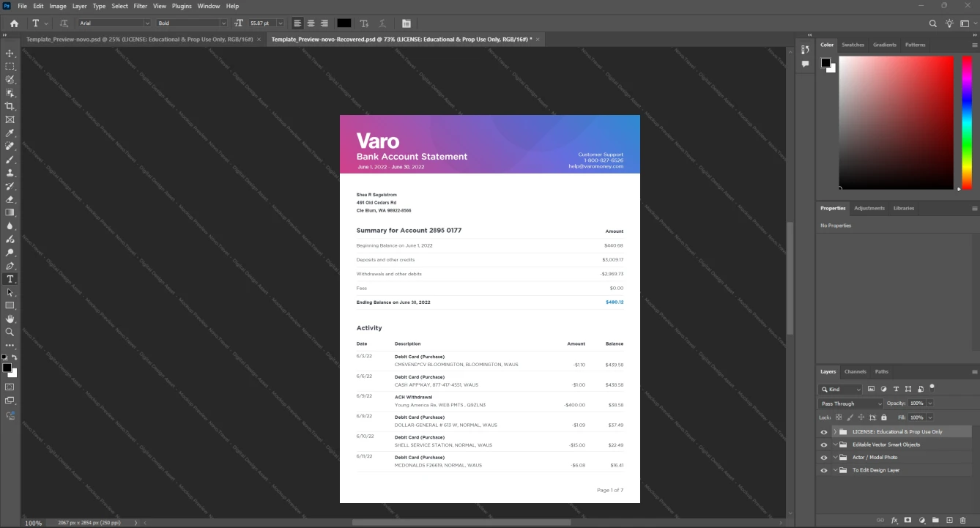Select the Crop tool

pos(10,106)
